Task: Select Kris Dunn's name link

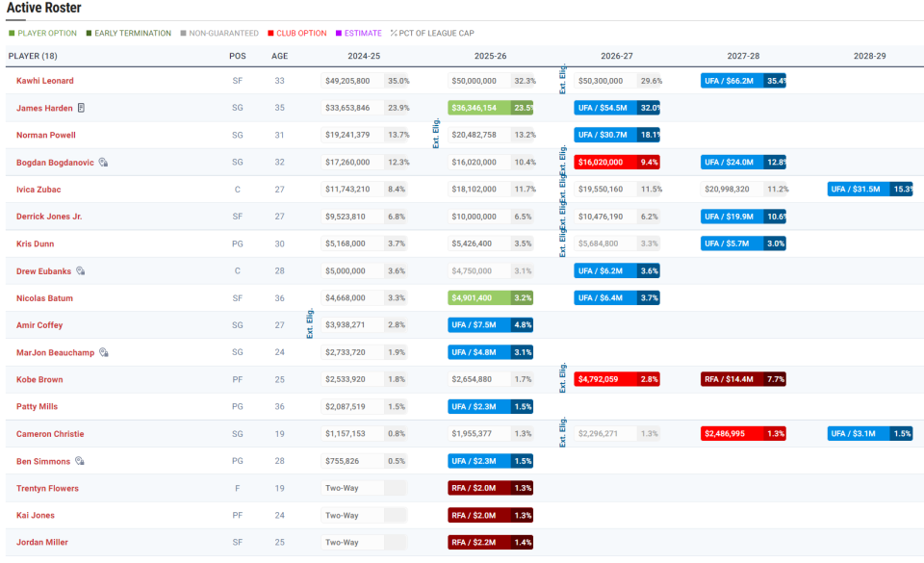Action: pyautogui.click(x=35, y=243)
